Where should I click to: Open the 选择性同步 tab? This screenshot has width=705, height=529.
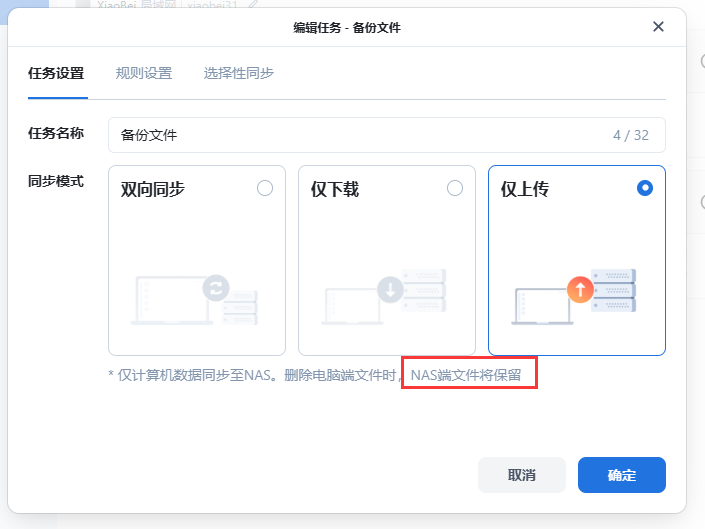click(x=238, y=73)
